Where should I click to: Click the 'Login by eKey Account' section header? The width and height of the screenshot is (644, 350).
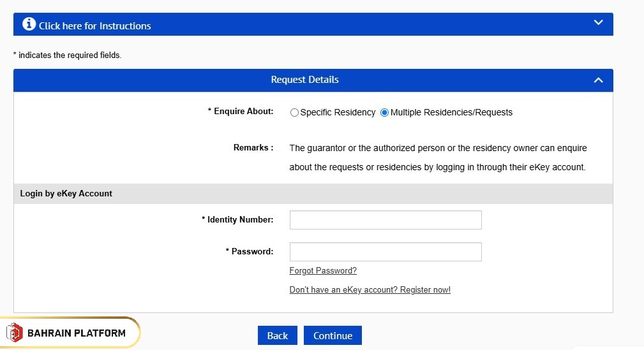66,193
